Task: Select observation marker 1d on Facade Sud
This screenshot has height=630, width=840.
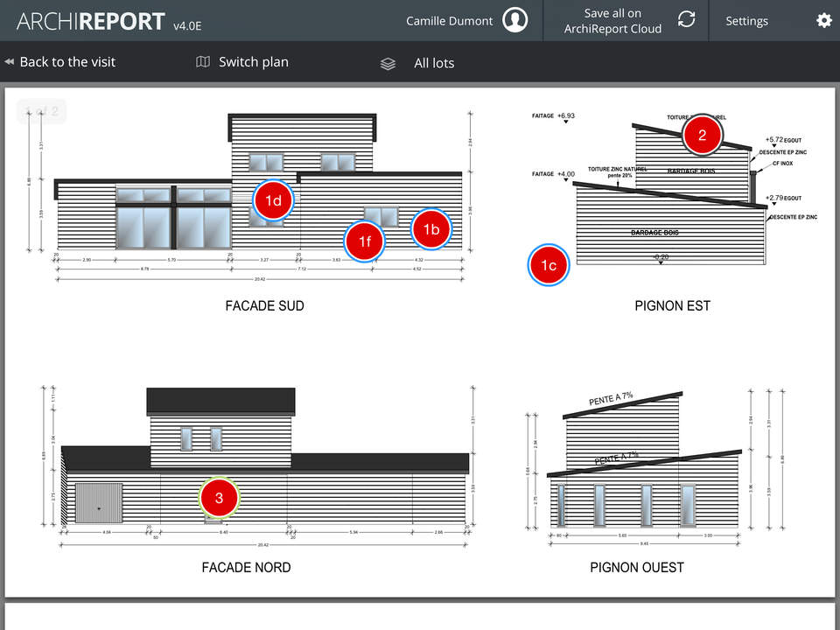Action: [x=274, y=201]
